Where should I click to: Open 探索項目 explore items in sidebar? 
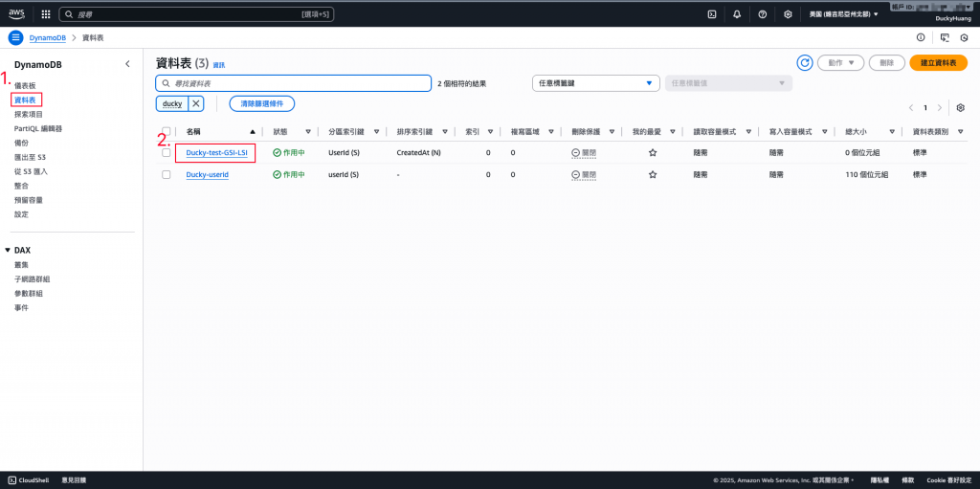[29, 114]
